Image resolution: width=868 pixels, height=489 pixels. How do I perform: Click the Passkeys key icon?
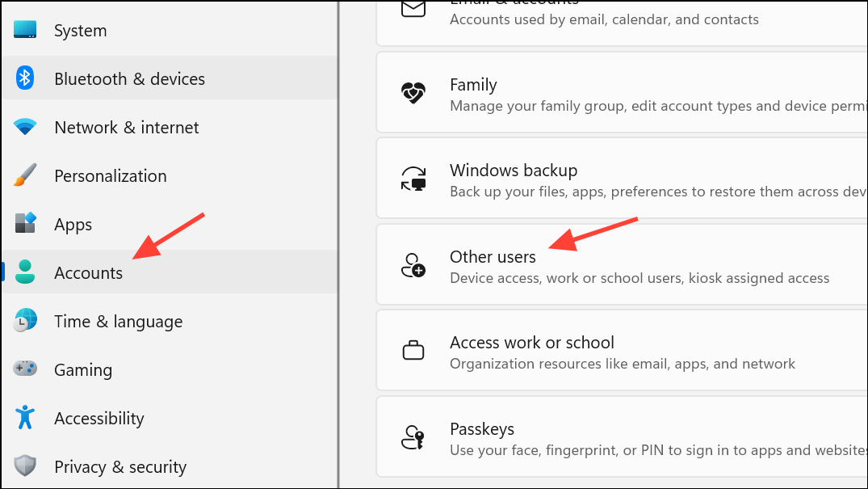[x=413, y=436]
